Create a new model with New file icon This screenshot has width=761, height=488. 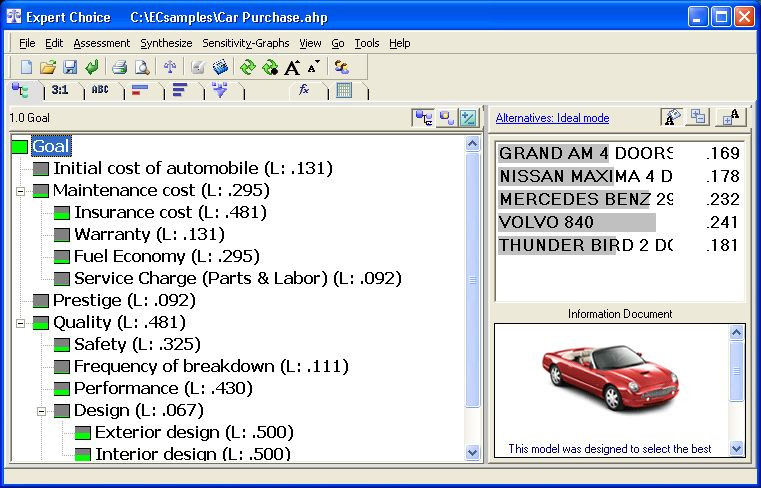point(26,67)
